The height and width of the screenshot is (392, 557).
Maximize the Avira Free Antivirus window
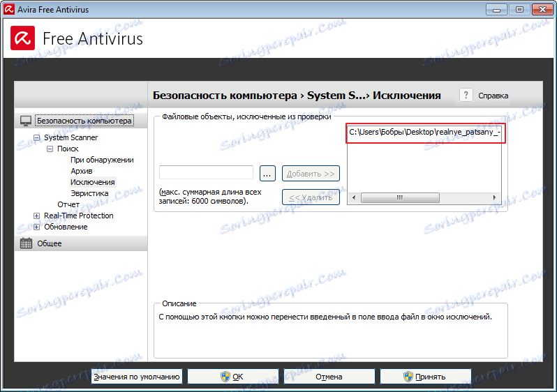point(519,10)
